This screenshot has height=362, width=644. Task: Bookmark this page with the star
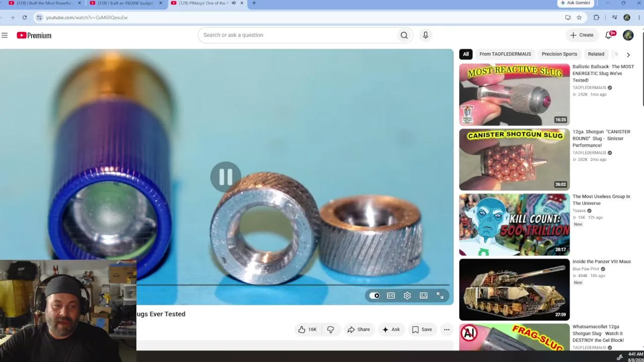pyautogui.click(x=579, y=18)
